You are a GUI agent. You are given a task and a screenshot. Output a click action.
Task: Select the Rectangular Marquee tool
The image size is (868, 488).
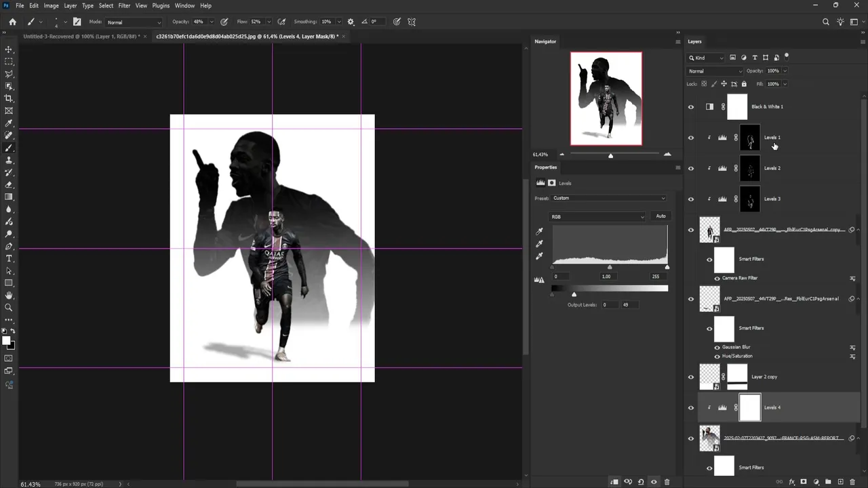tap(9, 62)
